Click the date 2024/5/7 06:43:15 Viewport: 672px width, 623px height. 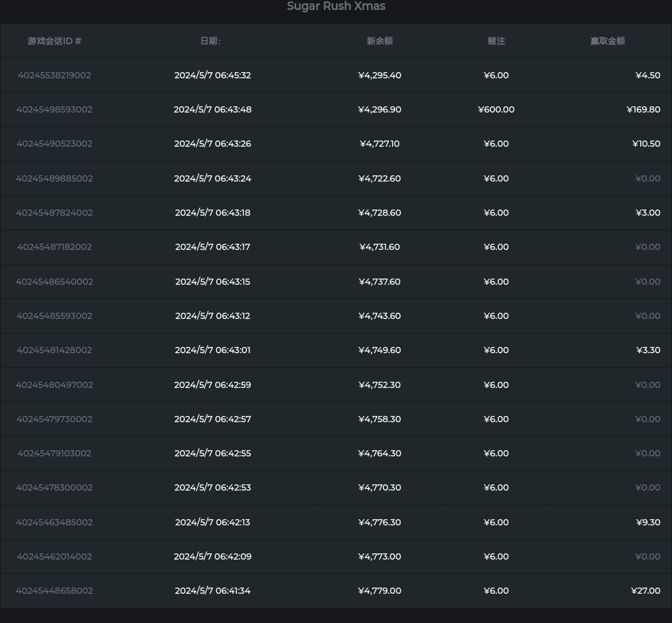click(x=213, y=282)
